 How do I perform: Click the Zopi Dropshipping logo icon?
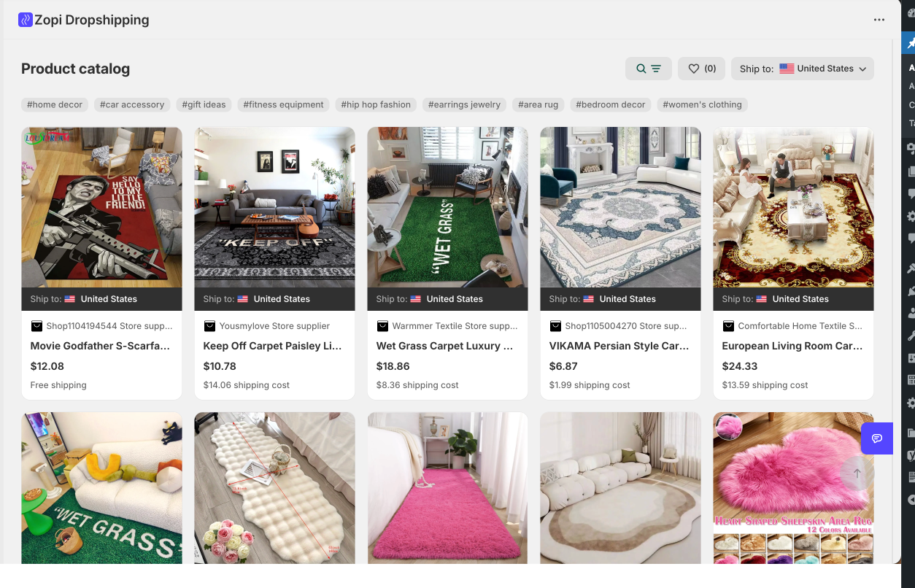click(x=26, y=20)
